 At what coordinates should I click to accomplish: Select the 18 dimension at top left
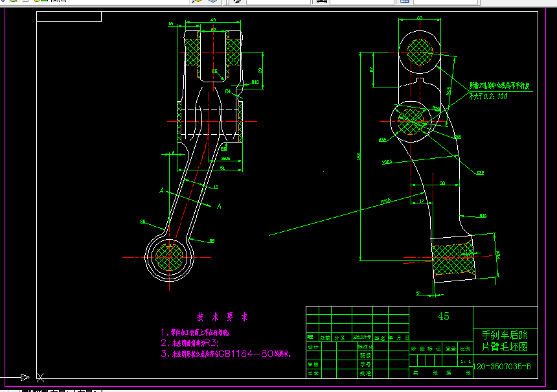point(170,24)
